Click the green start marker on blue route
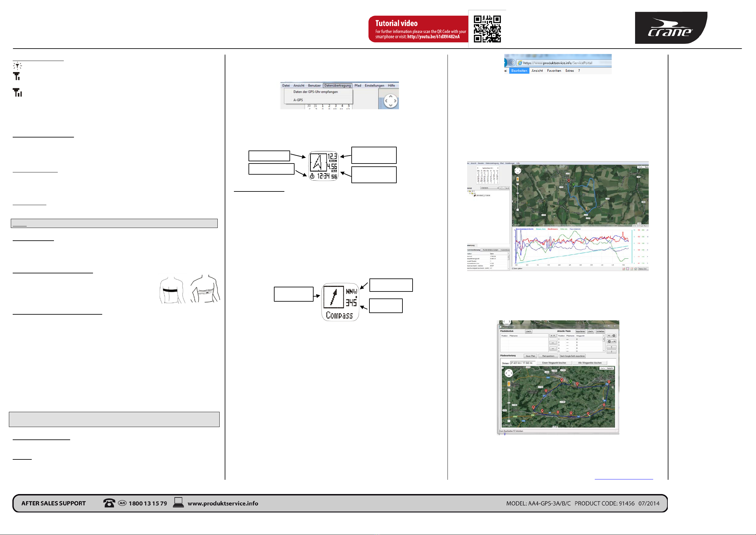756x535 pixels. click(x=574, y=184)
